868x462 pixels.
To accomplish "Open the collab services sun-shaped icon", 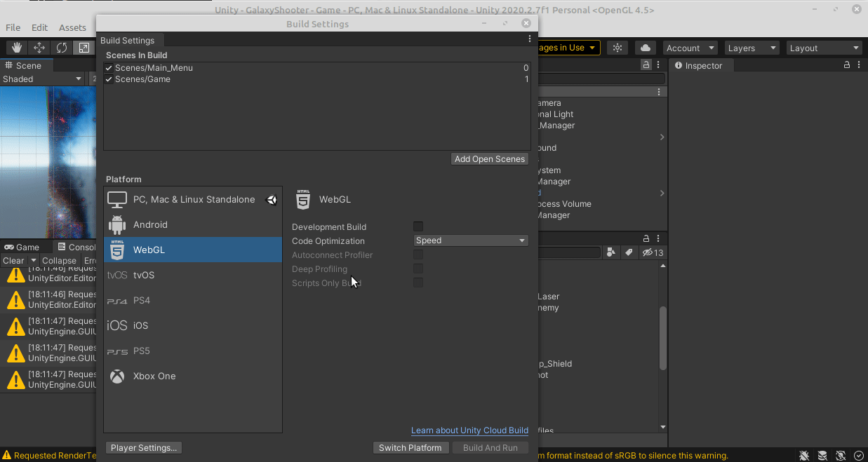I will 617,48.
